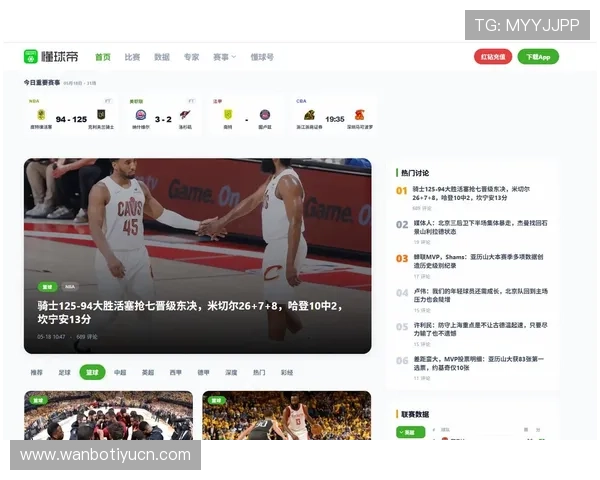Viewport: 600px width, 480px height.
Task: Expand the green league dropdown under 联赛数据
Action: click(x=410, y=432)
